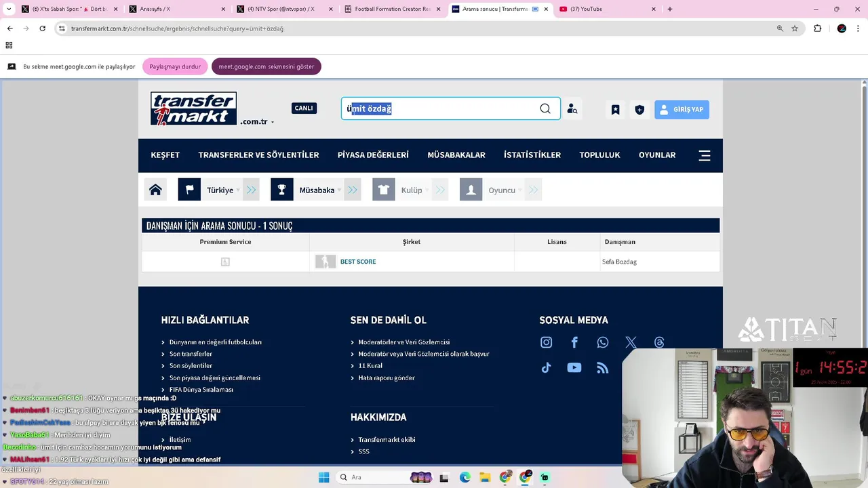Expand the Türkiye country dropdown
The width and height of the screenshot is (868, 488).
coord(238,190)
